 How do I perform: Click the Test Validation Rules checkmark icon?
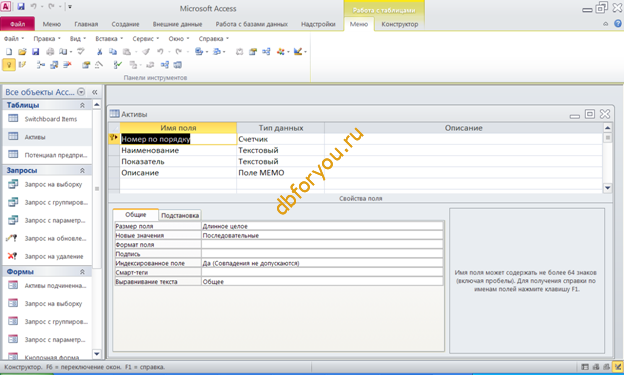click(x=117, y=65)
